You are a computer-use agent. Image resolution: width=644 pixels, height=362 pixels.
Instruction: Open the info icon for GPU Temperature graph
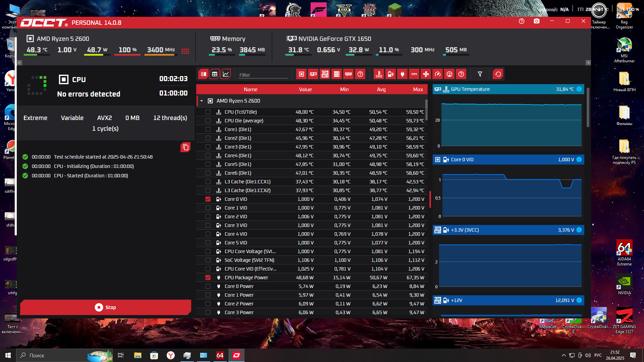click(x=579, y=89)
